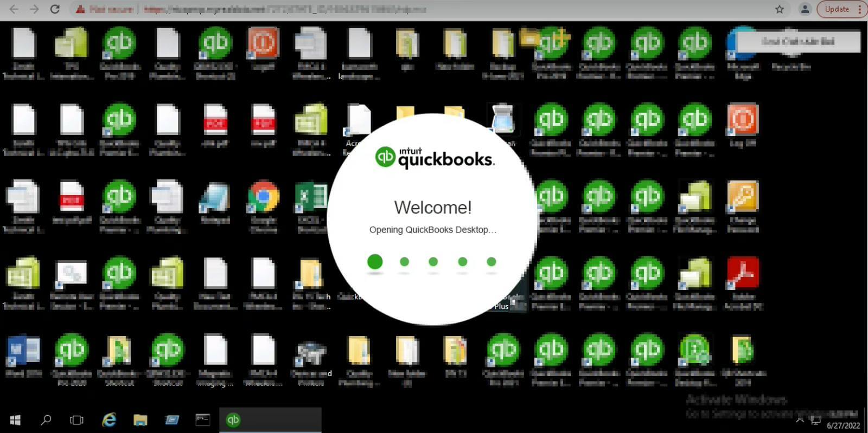Select the Recycle Bin label
The width and height of the screenshot is (868, 433).
[791, 67]
